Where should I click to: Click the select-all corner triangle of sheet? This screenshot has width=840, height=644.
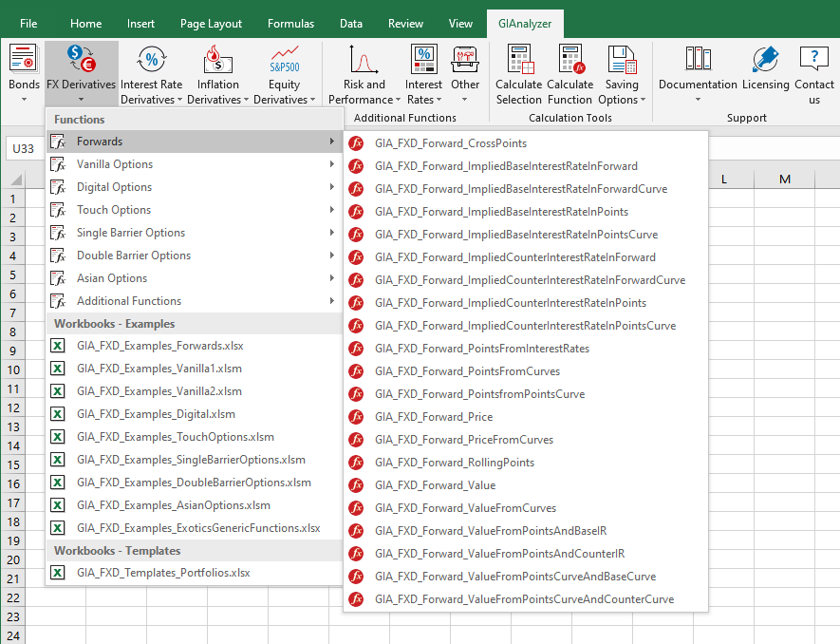[16, 180]
